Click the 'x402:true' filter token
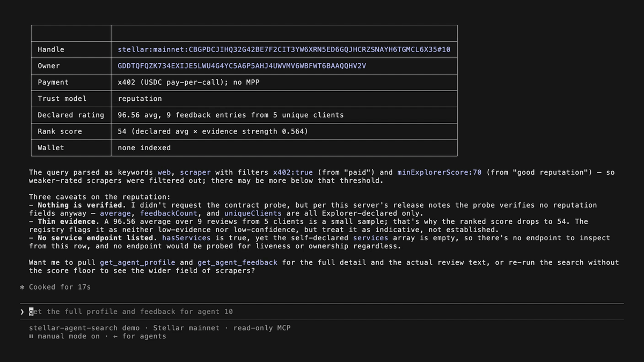This screenshot has width=644, height=362. [293, 172]
